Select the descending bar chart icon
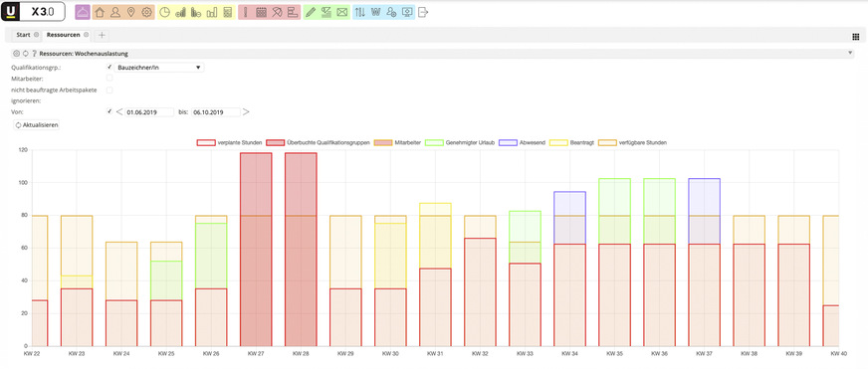This screenshot has height=369, width=868. tap(196, 12)
